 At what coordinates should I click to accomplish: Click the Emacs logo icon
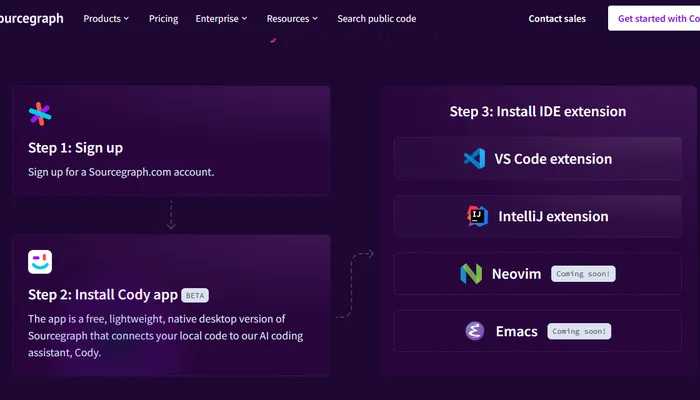coord(475,331)
